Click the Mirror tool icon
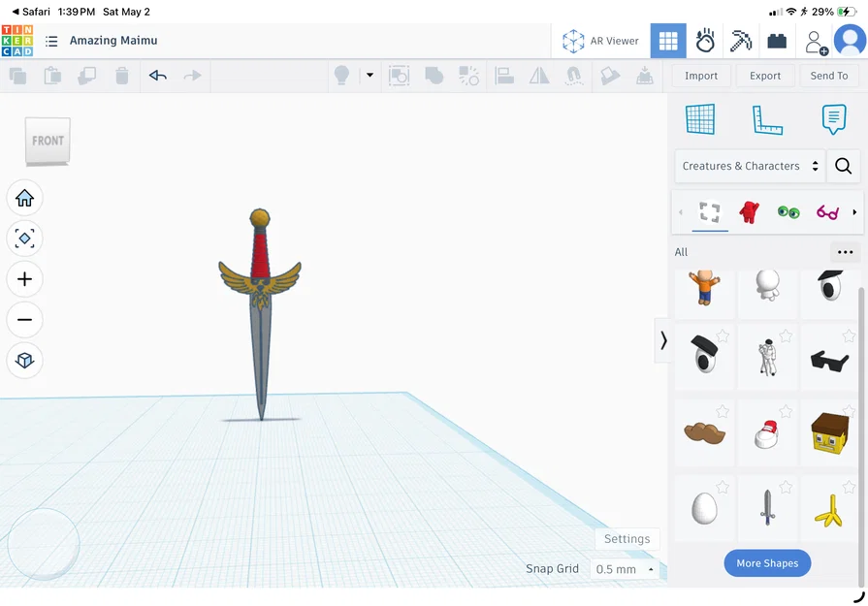868x606 pixels. (x=539, y=76)
